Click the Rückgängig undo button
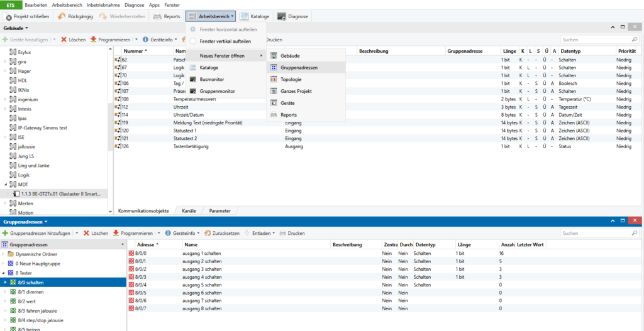 76,16
